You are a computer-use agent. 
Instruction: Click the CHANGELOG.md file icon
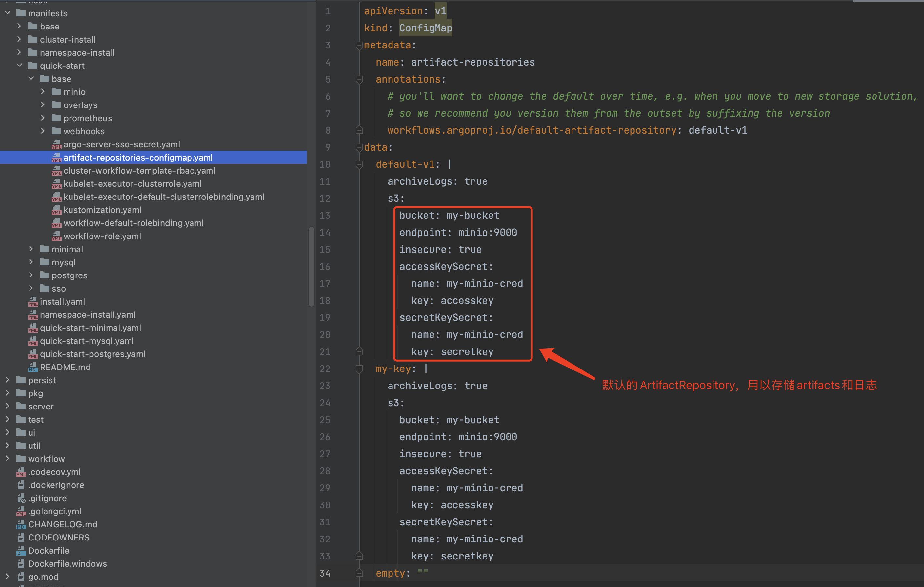click(21, 524)
